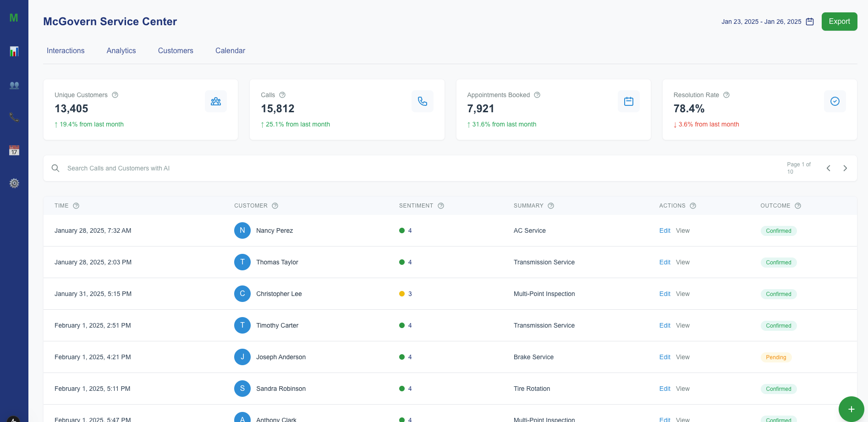The image size is (868, 422).
Task: View Thomas Taylor's Transmission Service call
Action: 682,262
